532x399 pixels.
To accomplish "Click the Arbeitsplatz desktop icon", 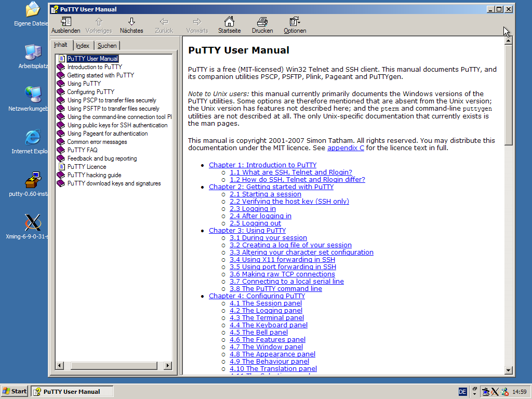I will (x=33, y=52).
